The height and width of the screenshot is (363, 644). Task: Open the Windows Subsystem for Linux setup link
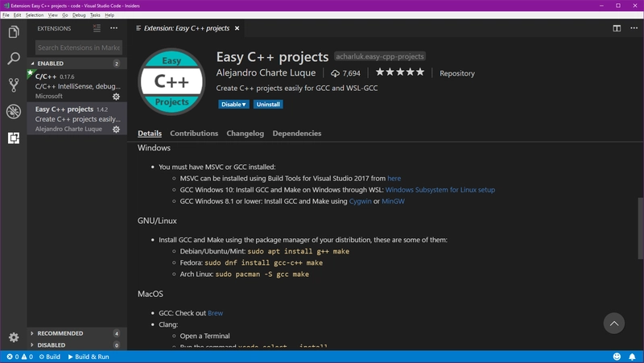[x=440, y=190]
